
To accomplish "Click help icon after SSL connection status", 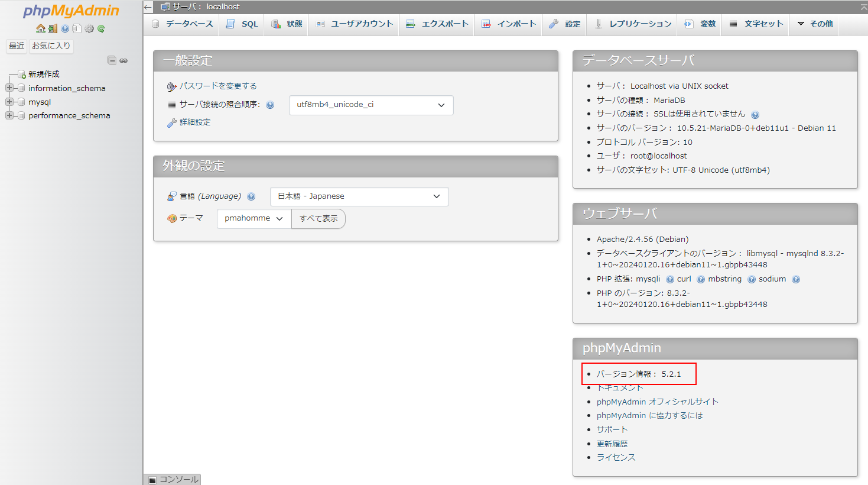I will tap(755, 115).
